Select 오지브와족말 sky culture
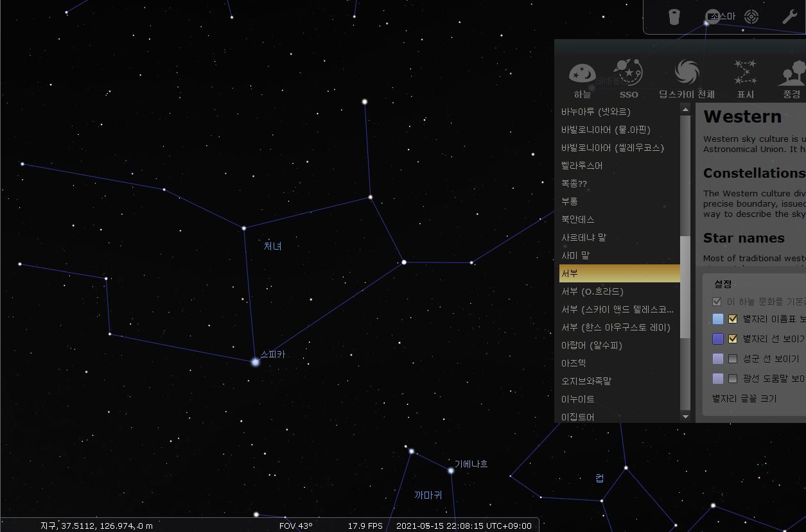The image size is (806, 532). click(619, 381)
